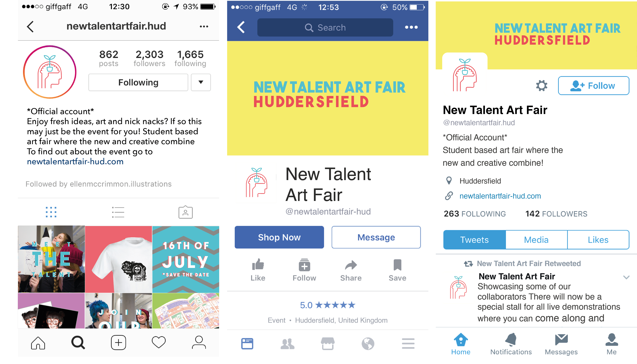637x364 pixels.
Task: Open Instagram profile three-dots menu
Action: click(x=204, y=27)
